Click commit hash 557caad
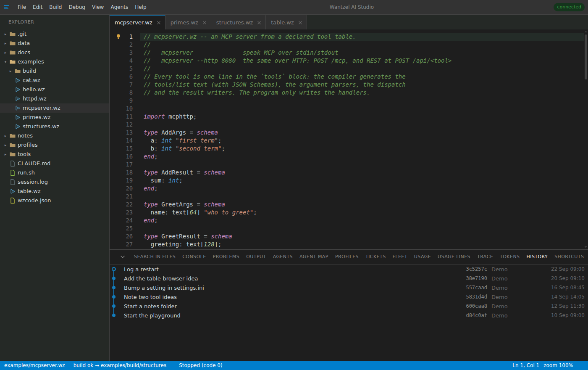 476,288
